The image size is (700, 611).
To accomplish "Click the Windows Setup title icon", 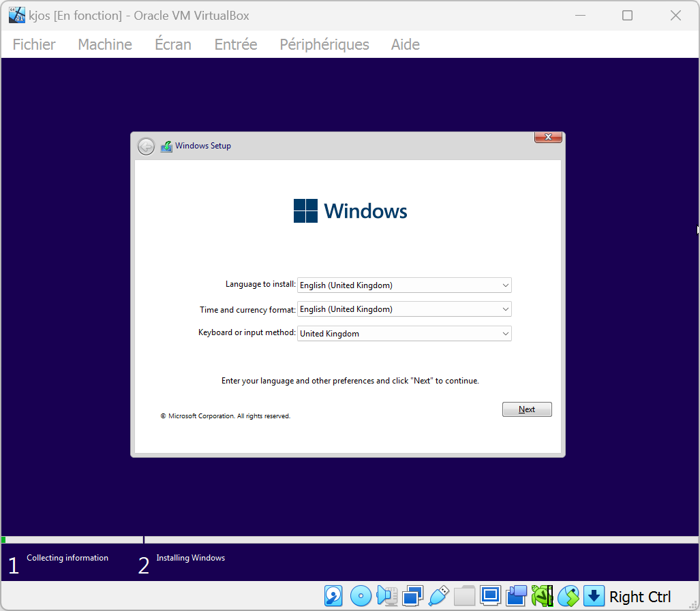I will 166,146.
